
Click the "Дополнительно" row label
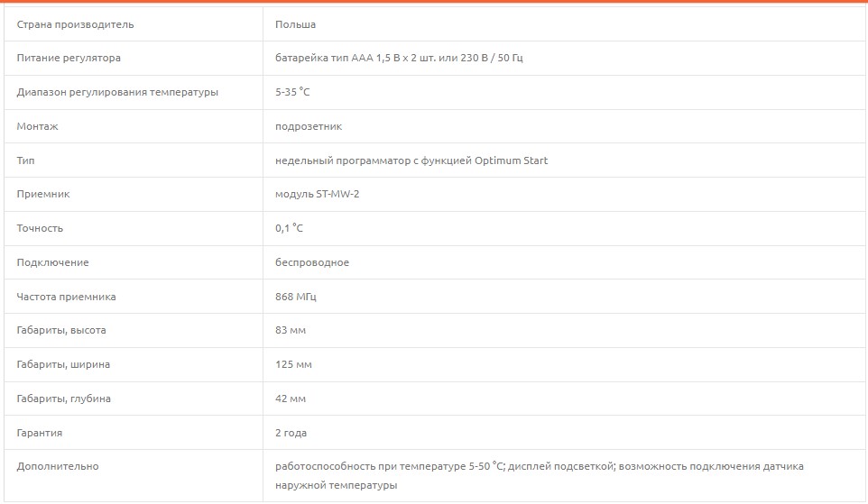(x=58, y=466)
